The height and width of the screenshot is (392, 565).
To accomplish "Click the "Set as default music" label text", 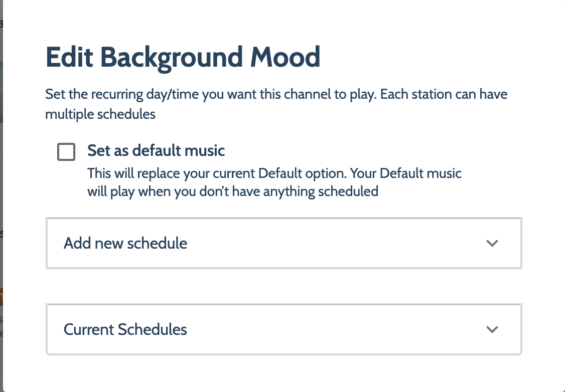I will (156, 150).
